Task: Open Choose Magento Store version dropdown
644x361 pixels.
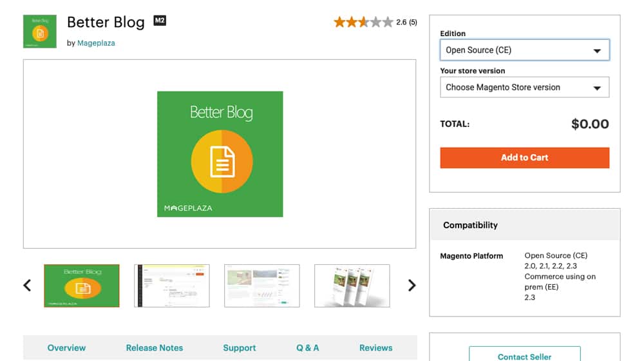Action: click(x=524, y=87)
